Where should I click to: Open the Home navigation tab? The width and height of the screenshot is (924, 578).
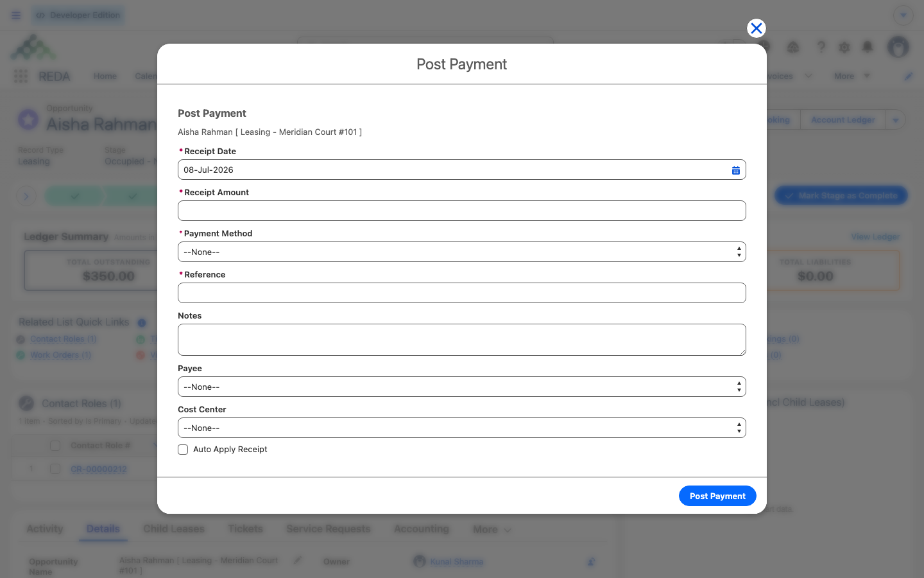(105, 76)
